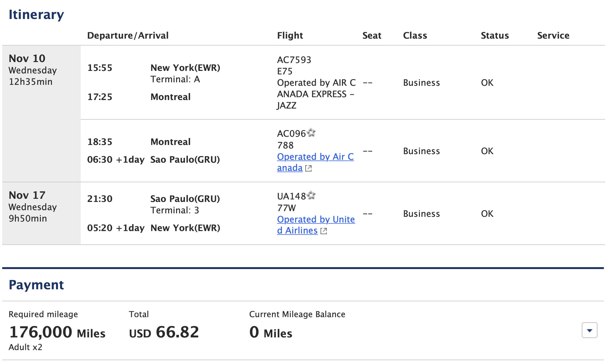The width and height of the screenshot is (608, 364).
Task: Select the Payment section heading
Action: [36, 285]
